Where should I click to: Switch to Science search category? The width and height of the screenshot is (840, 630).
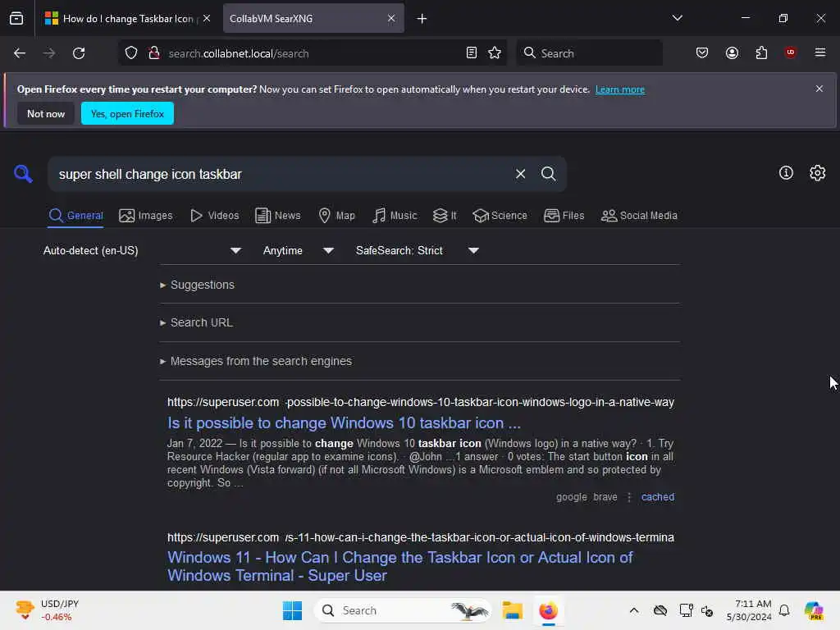500,216
